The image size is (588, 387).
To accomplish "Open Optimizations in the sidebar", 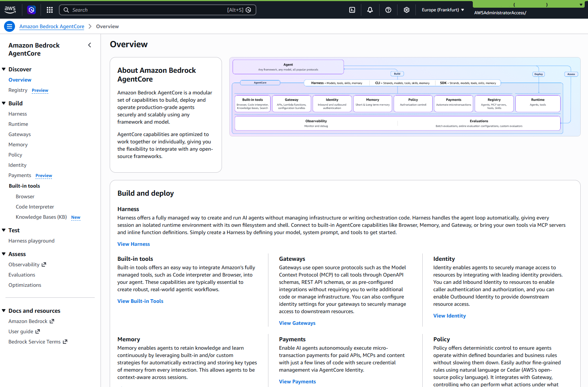I will (25, 285).
